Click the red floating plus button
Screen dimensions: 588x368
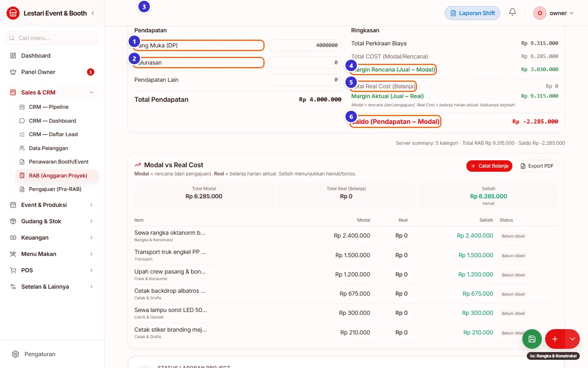pos(555,339)
